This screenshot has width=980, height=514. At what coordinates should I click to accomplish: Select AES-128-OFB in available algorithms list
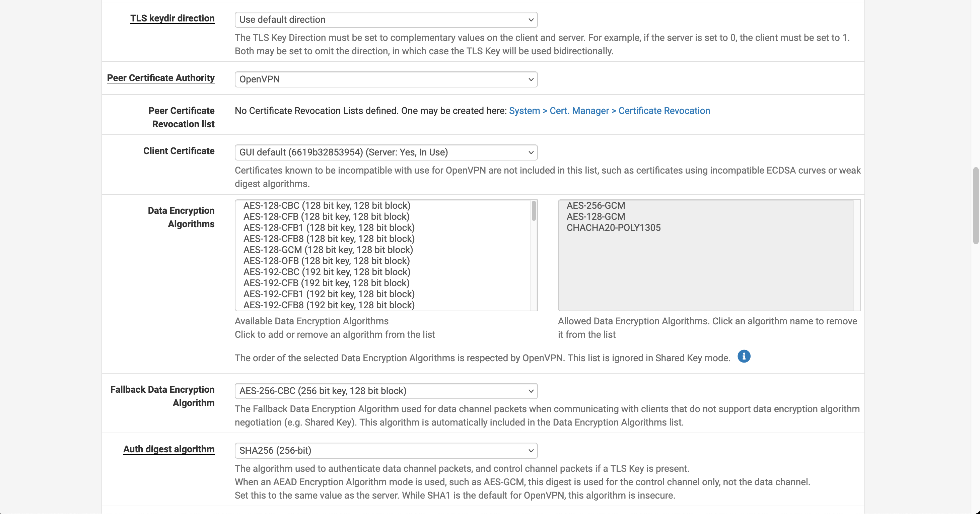(327, 261)
